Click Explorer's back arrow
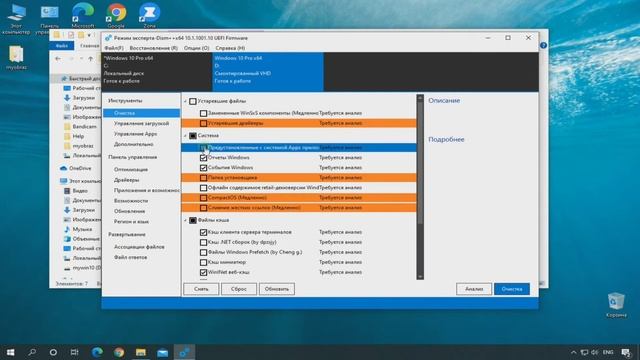640x360 pixels. tap(58, 59)
